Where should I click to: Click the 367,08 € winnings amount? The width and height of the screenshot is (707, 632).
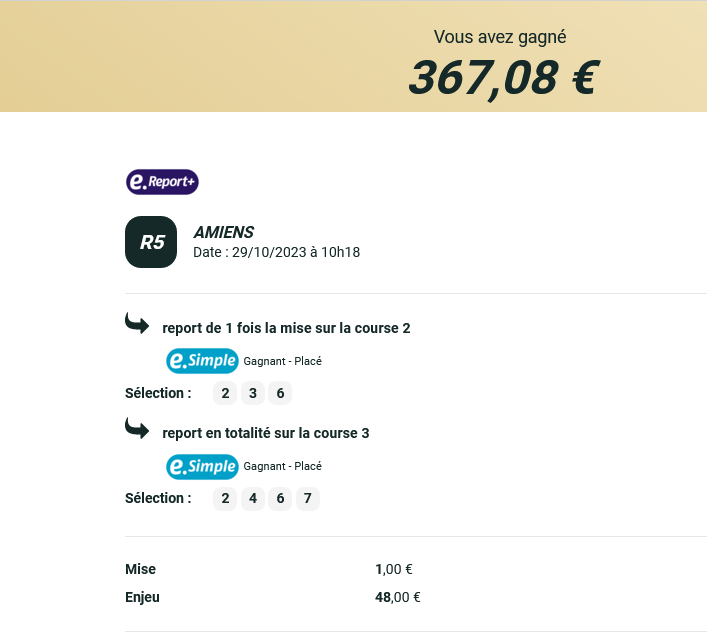point(504,78)
